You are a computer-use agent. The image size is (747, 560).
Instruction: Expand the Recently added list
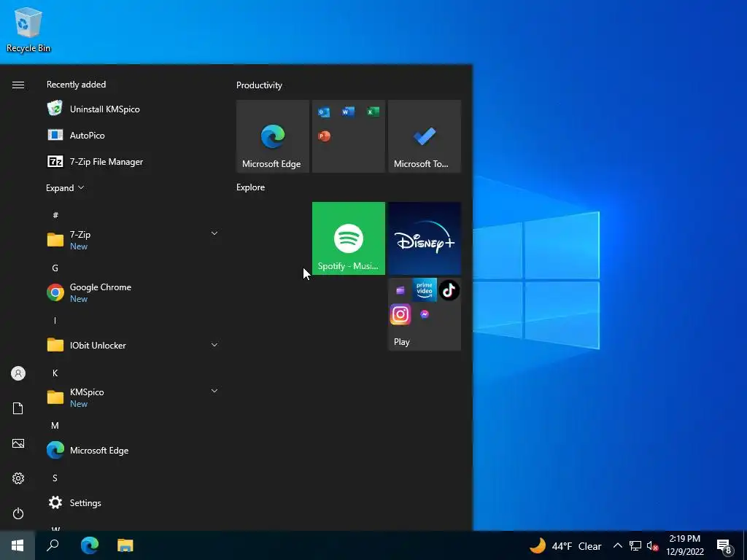[65, 187]
